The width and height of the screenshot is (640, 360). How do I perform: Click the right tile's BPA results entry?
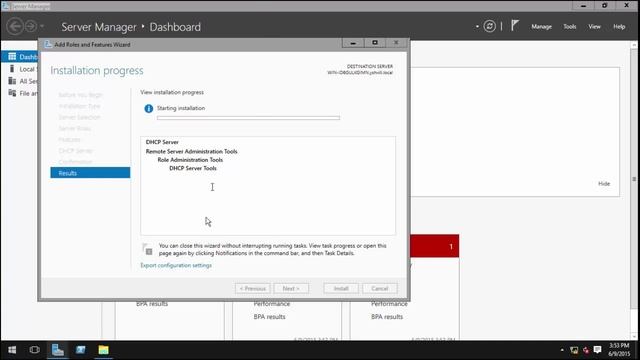coord(387,317)
